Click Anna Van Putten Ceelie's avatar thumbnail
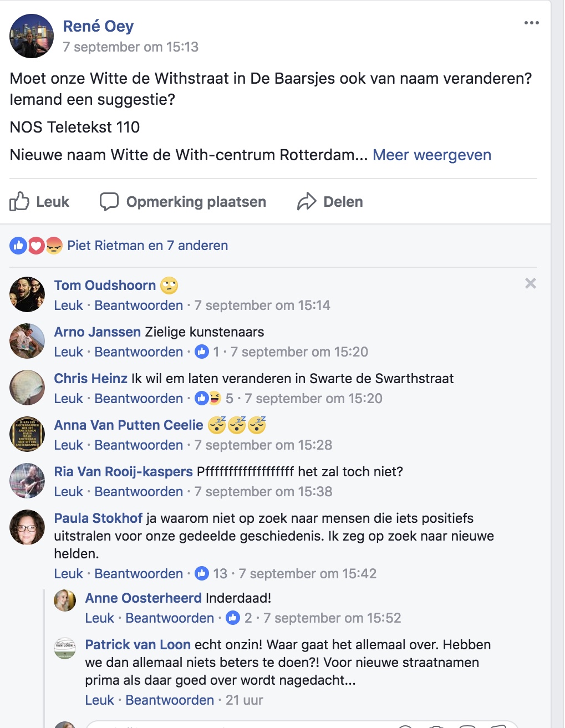565x728 pixels. [x=27, y=434]
